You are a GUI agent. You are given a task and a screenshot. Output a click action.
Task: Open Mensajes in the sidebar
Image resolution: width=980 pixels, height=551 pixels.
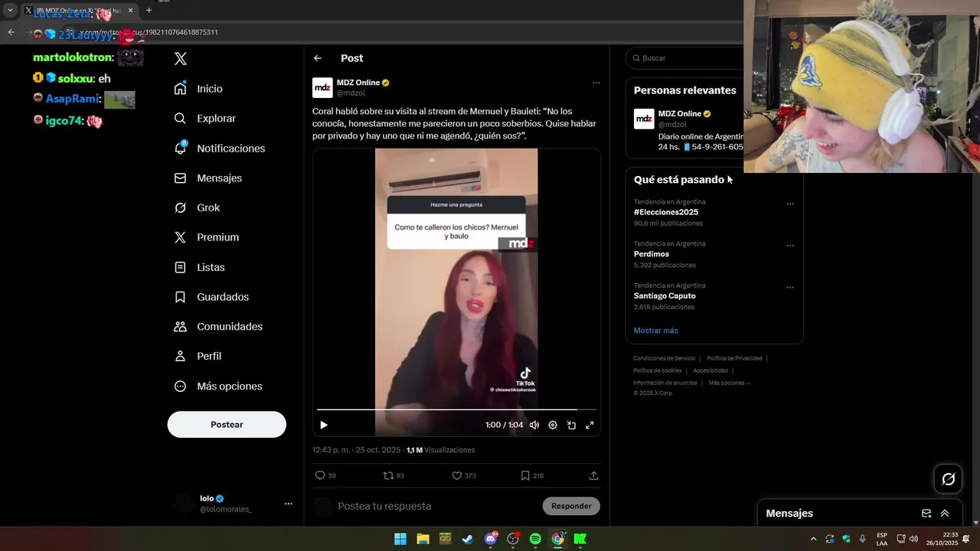[207, 178]
